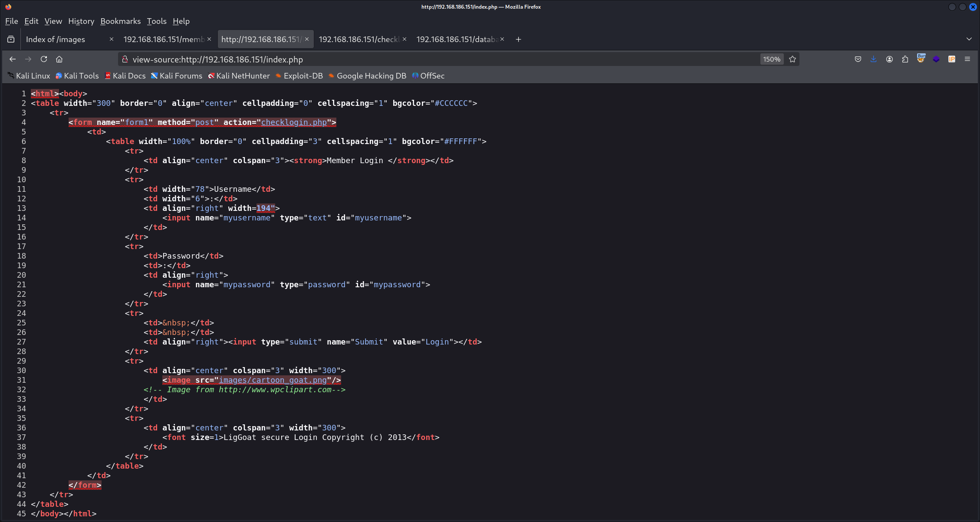Reset the 150% zoom level

point(772,59)
